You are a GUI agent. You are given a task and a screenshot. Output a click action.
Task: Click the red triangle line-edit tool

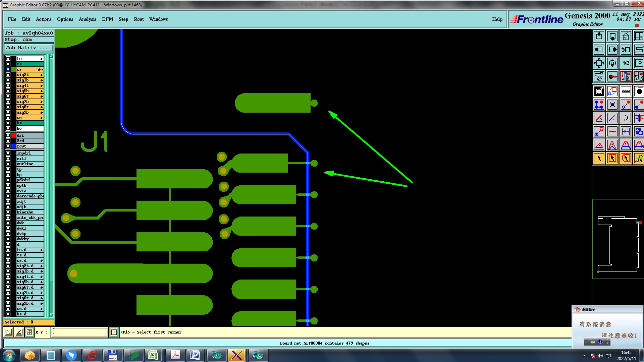click(x=599, y=145)
